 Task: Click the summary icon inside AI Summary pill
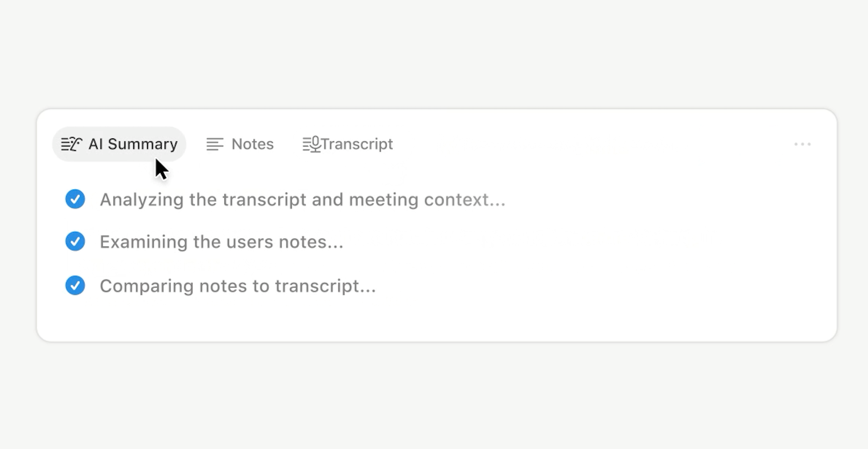click(70, 144)
